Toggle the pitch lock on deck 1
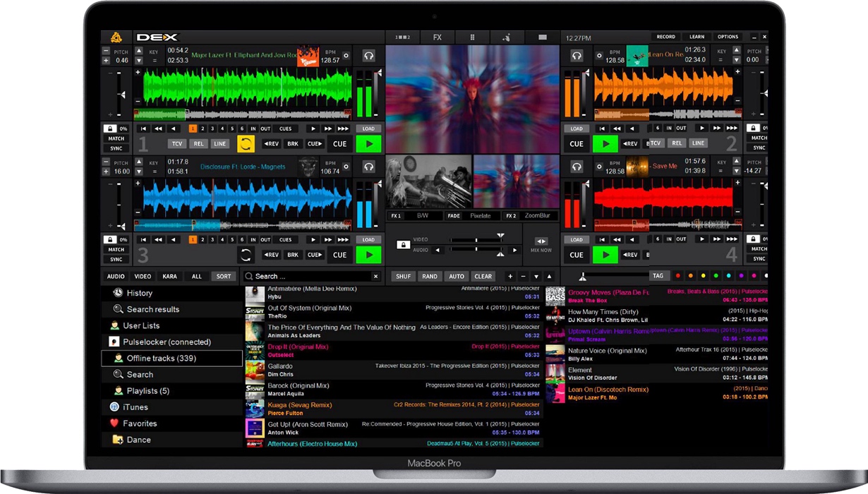868x494 pixels. click(x=110, y=129)
